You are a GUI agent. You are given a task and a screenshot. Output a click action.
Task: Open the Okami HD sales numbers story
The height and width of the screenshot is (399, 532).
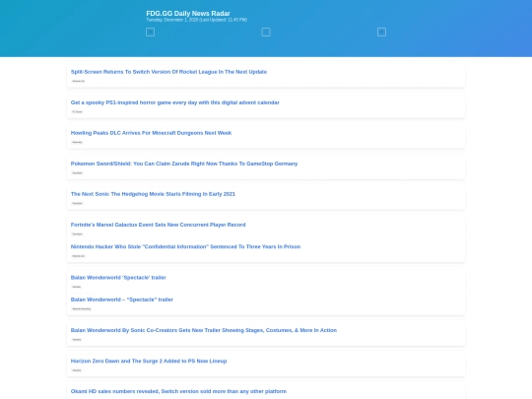click(x=178, y=391)
